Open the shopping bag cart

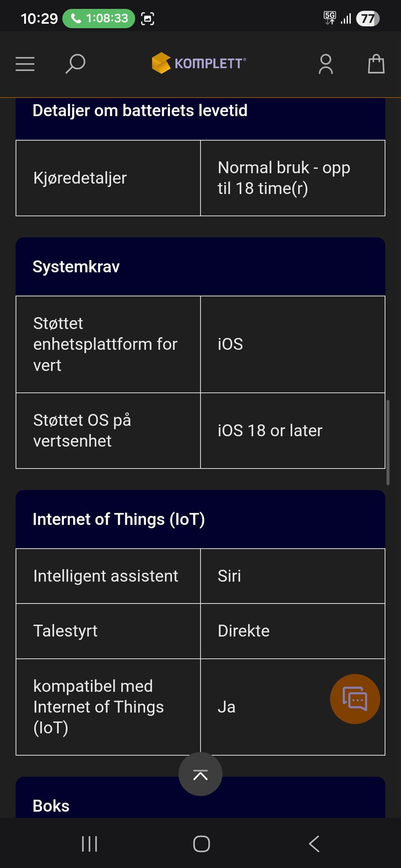pos(376,64)
